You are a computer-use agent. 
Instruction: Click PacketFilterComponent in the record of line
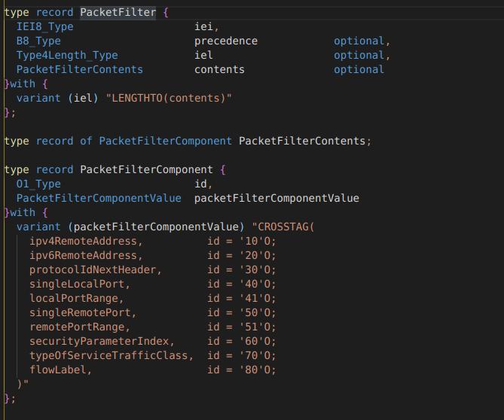pos(165,141)
